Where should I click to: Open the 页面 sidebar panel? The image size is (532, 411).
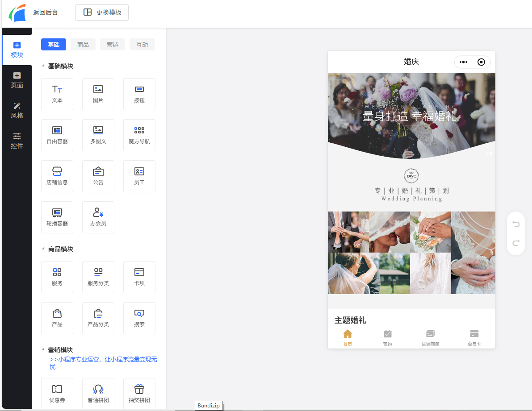point(17,80)
